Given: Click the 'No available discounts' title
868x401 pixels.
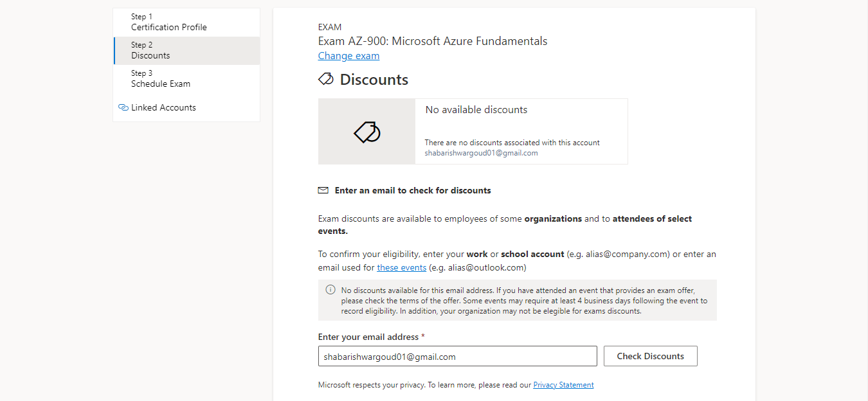Looking at the screenshot, I should coord(476,110).
